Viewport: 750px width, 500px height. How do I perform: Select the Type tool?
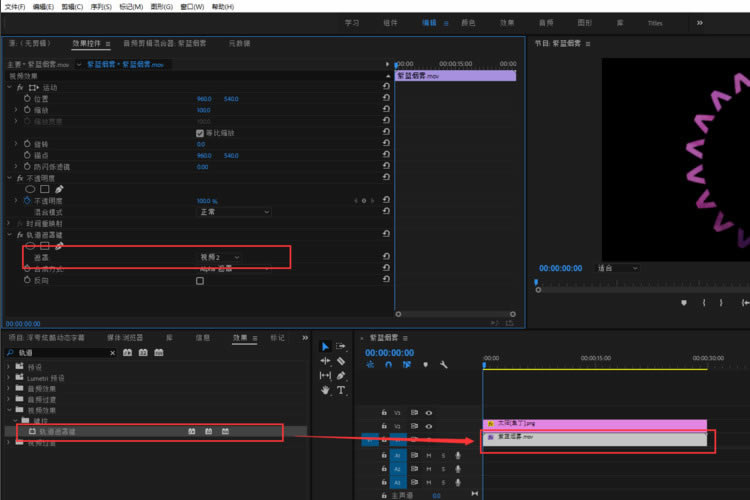pyautogui.click(x=341, y=391)
